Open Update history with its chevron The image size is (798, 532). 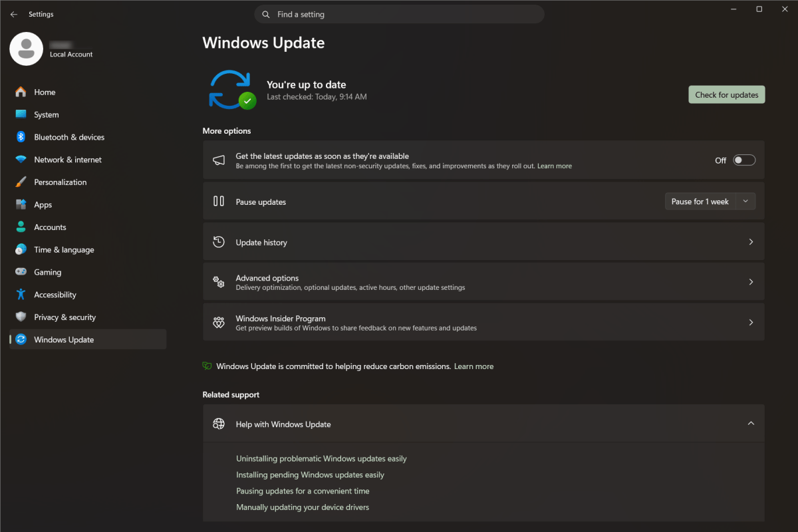[x=751, y=242]
